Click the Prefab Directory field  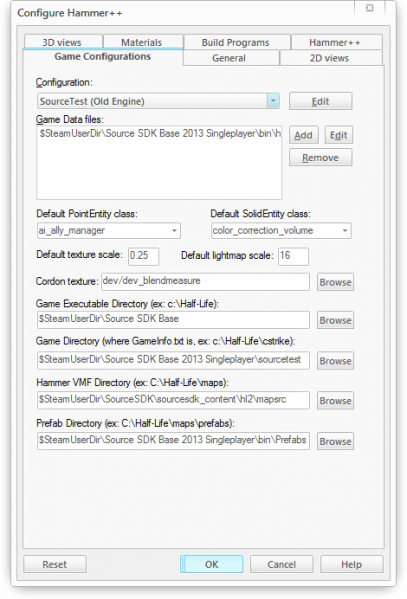click(173, 440)
